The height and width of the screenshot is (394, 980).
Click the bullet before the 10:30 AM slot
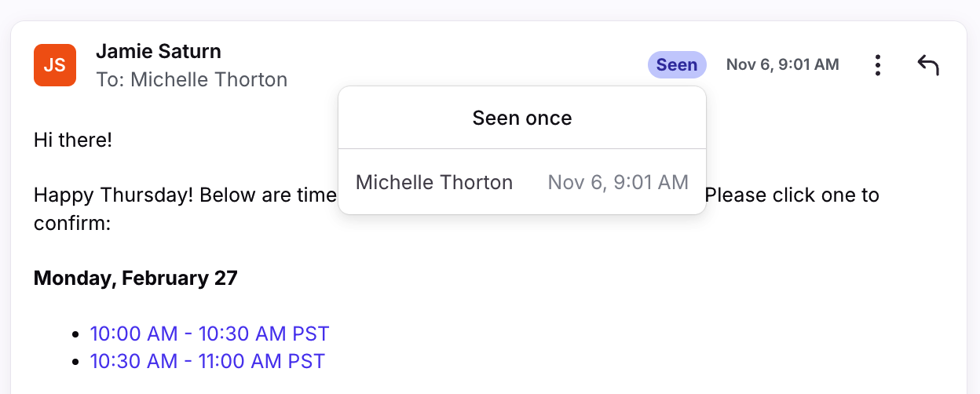(75, 362)
